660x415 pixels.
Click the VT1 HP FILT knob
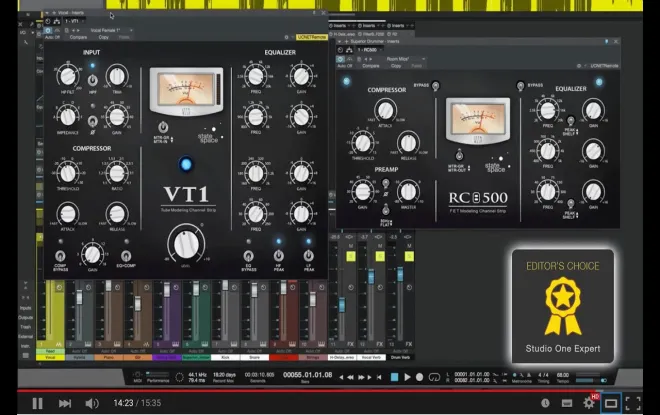point(68,77)
